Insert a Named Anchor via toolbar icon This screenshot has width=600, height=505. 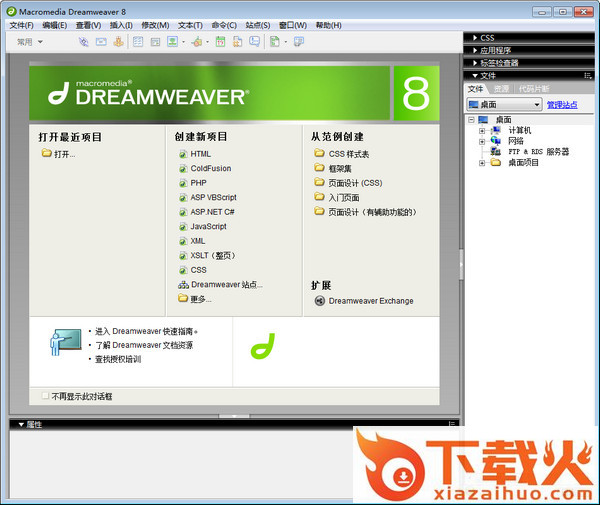(118, 42)
